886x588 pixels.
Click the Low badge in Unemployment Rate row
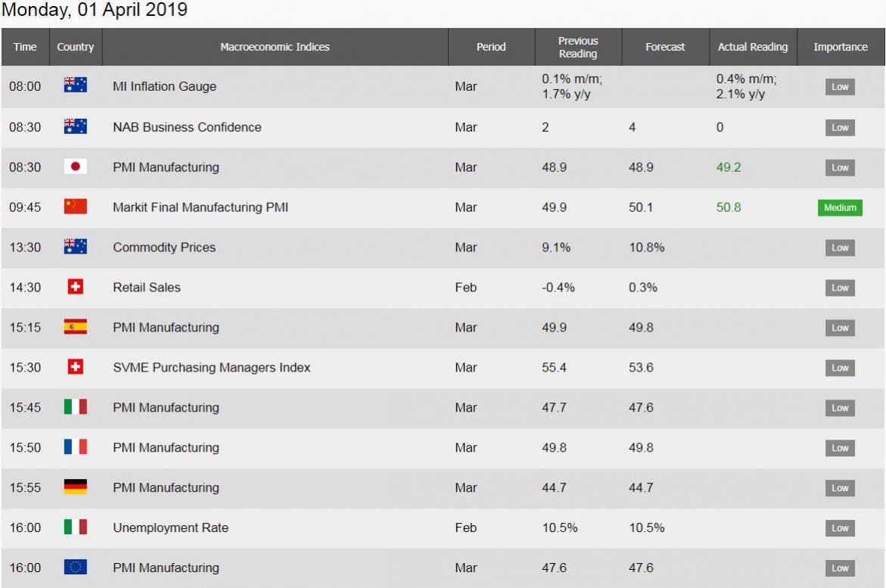coord(840,528)
